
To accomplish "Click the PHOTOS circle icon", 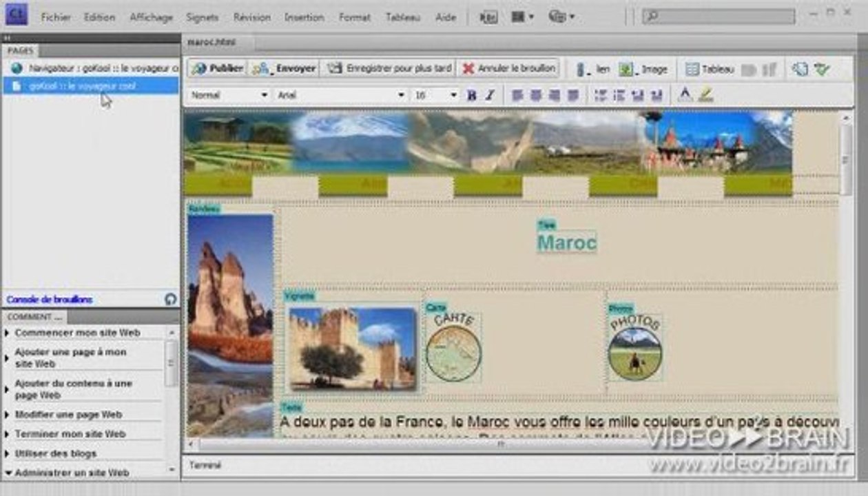I will [635, 348].
